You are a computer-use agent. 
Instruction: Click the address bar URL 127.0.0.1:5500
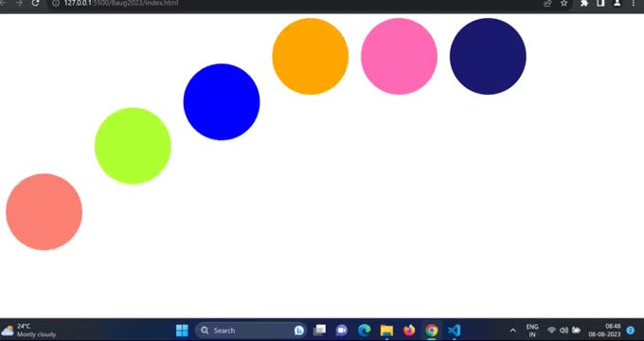121,3
